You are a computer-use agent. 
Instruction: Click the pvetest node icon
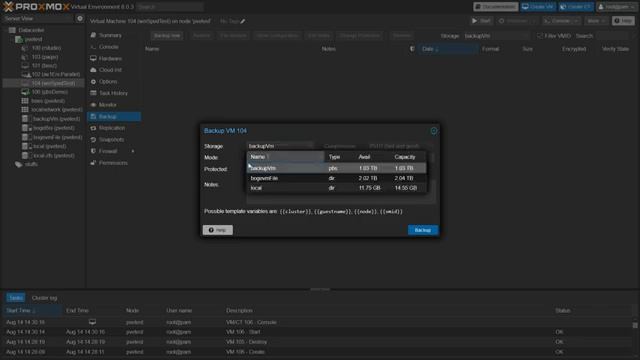[x=19, y=39]
